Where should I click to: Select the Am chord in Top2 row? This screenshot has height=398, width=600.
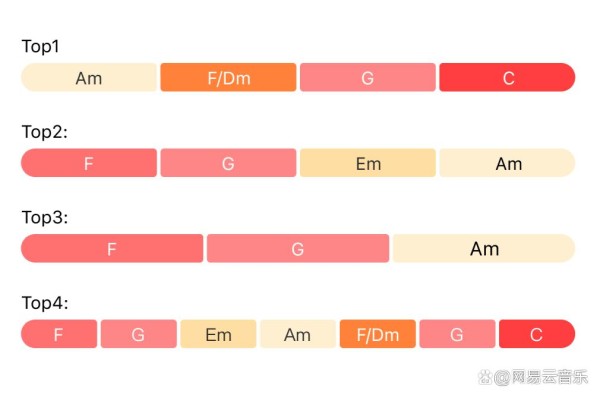pyautogui.click(x=507, y=163)
